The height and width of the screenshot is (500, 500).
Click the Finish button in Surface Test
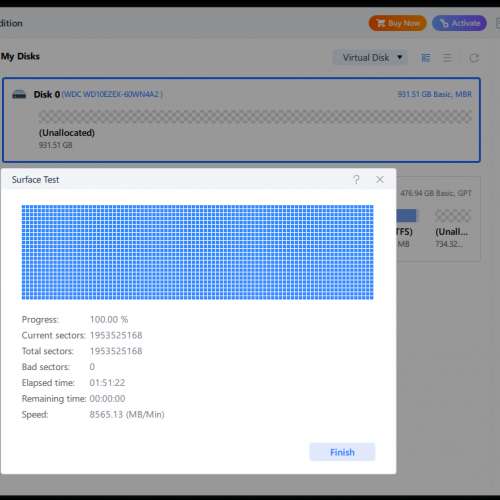click(342, 452)
